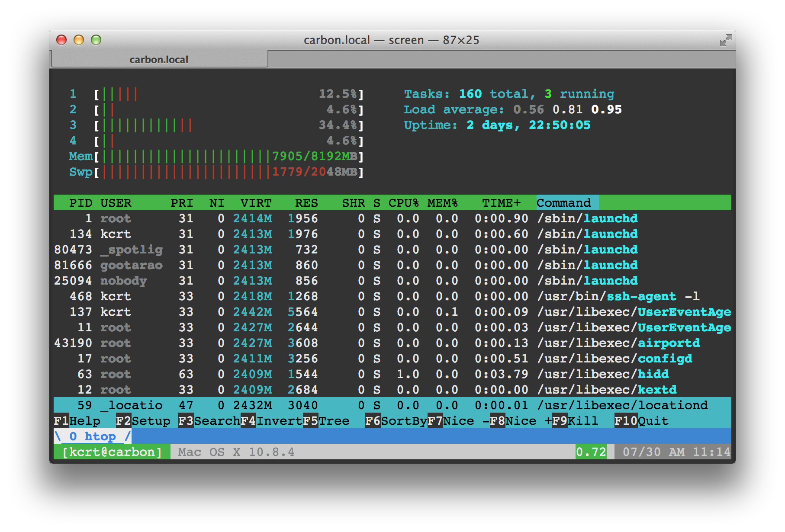Click the red close window button
This screenshot has width=785, height=532.
point(61,40)
